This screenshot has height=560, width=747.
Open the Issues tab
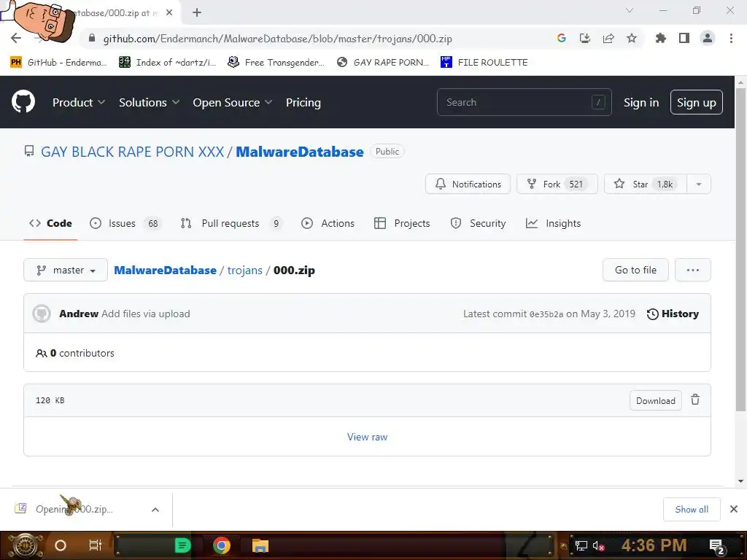point(125,223)
